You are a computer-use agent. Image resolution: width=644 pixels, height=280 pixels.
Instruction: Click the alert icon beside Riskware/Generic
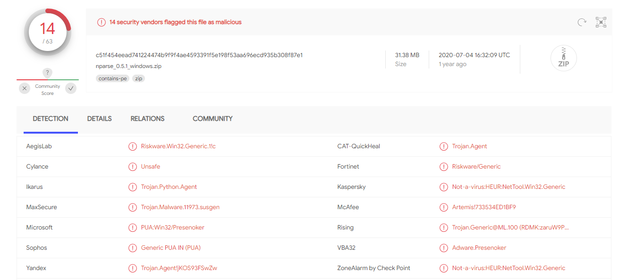click(x=444, y=167)
